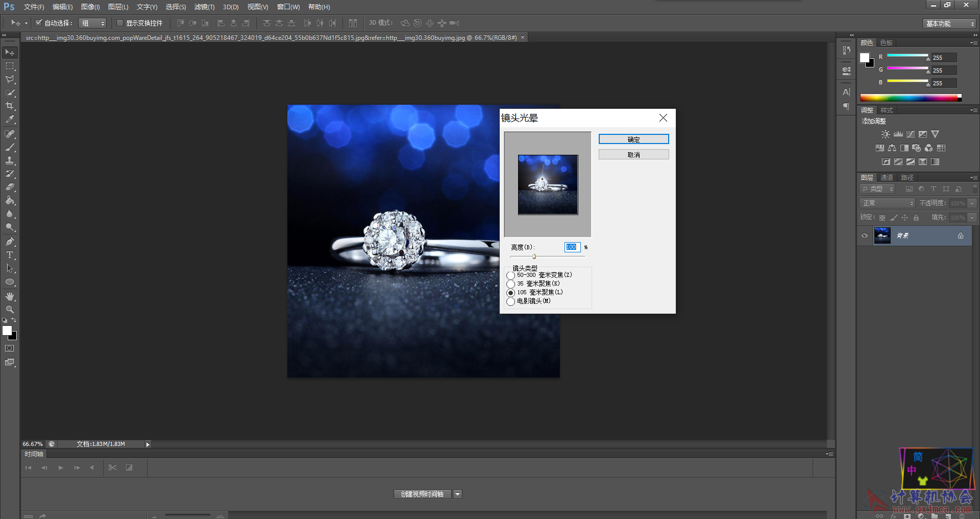This screenshot has width=980, height=519.
Task: Select the Zoom tool
Action: tap(10, 310)
